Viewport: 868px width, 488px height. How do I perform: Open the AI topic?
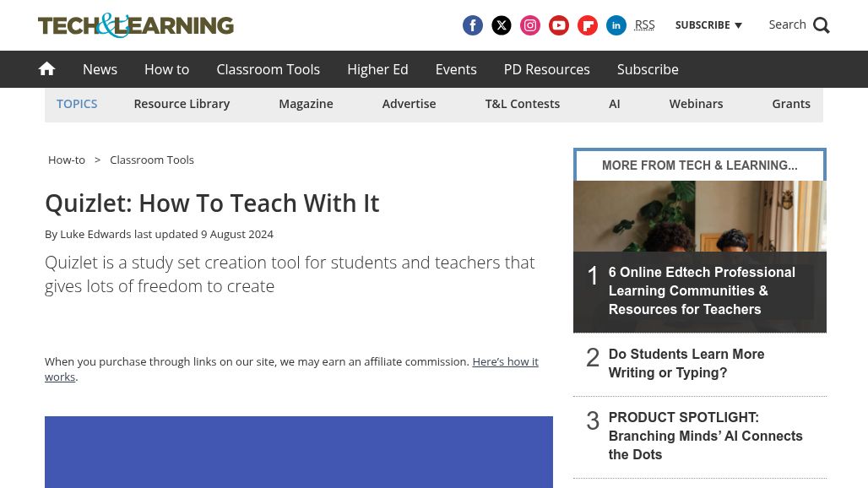(x=615, y=104)
